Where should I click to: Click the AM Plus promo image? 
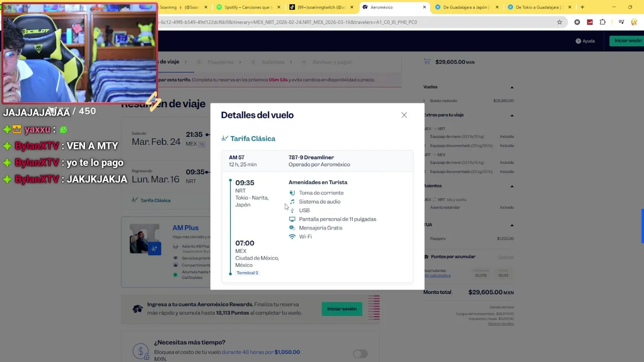pyautogui.click(x=145, y=239)
